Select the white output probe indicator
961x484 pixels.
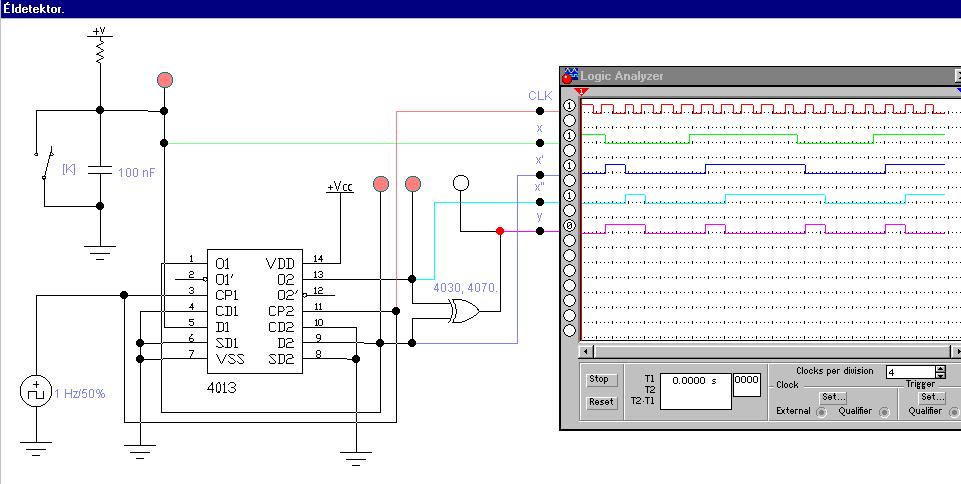pos(460,183)
